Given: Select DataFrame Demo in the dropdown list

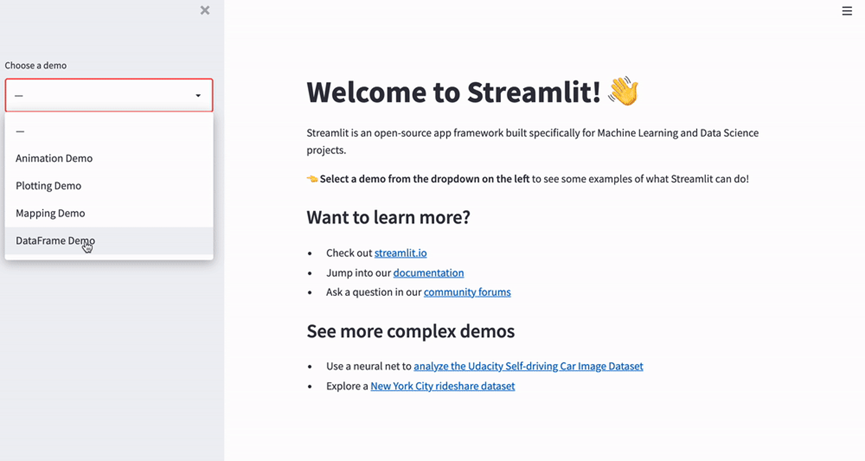Looking at the screenshot, I should pyautogui.click(x=55, y=241).
